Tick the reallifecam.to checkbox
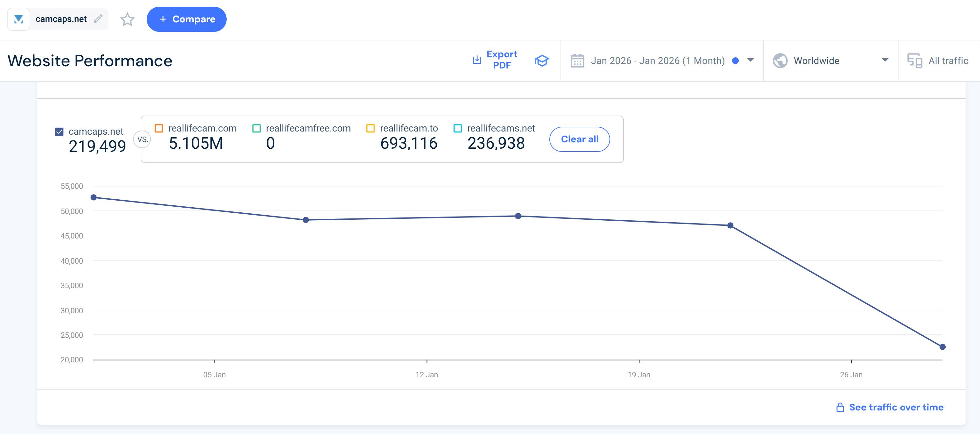Image resolution: width=980 pixels, height=434 pixels. [x=370, y=128]
